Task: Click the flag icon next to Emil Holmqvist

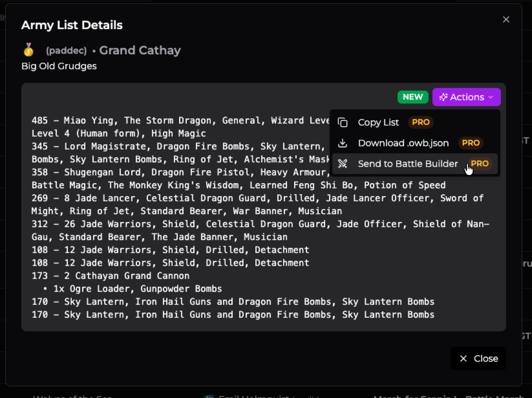Action: pos(210,396)
